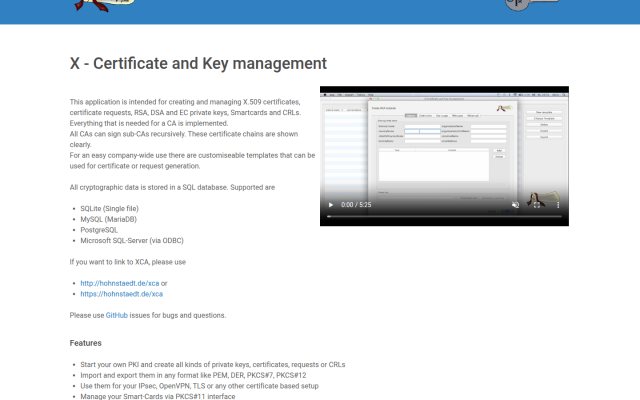Click 'Microsoft SQL-Server (via ODBC)' list item
This screenshot has width=640, height=400.
coord(132,240)
